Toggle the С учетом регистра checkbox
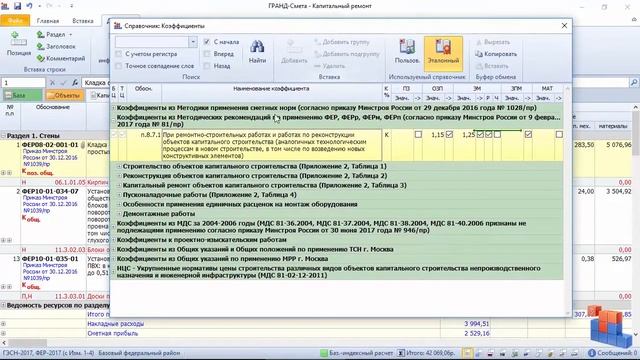This screenshot has height=360, width=640. [x=119, y=54]
